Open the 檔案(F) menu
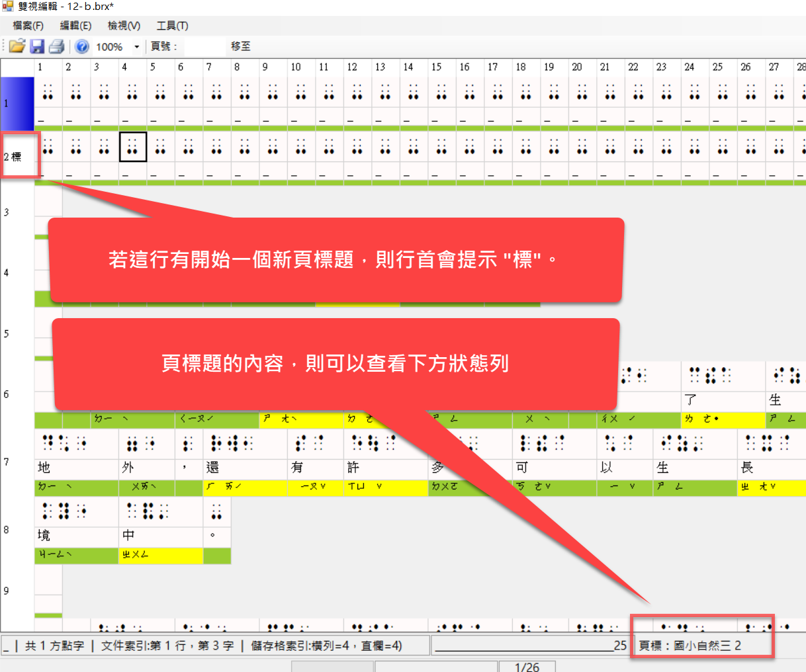This screenshot has width=806, height=672. click(28, 26)
